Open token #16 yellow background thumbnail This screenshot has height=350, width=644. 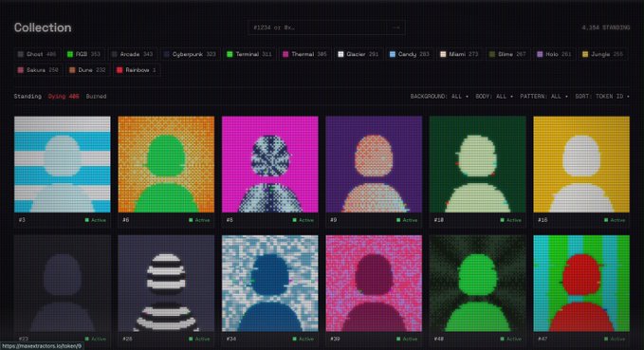[x=581, y=164]
